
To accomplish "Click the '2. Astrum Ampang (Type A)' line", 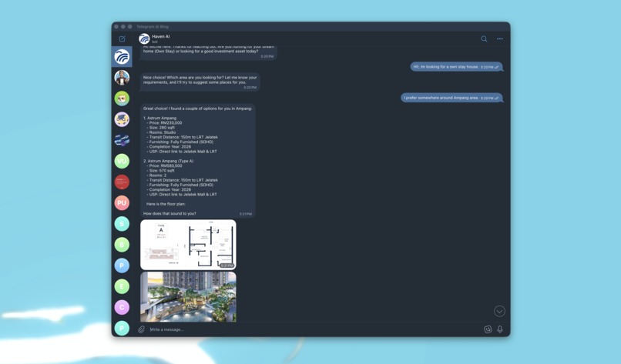I will (168, 161).
